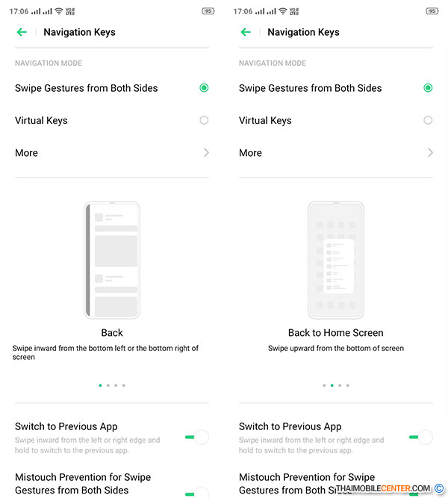Tap the green back arrow in left screen
This screenshot has width=448, height=498.
tap(22, 32)
